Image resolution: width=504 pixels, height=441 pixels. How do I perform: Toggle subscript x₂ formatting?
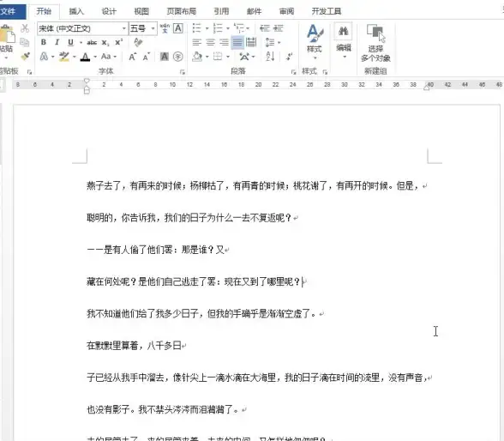(x=105, y=42)
